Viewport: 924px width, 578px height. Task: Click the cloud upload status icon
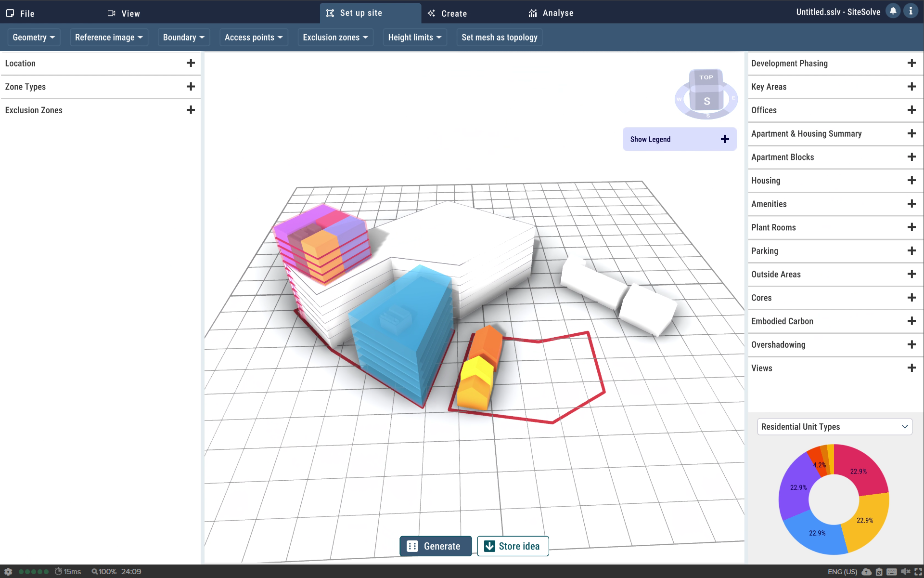(866, 572)
